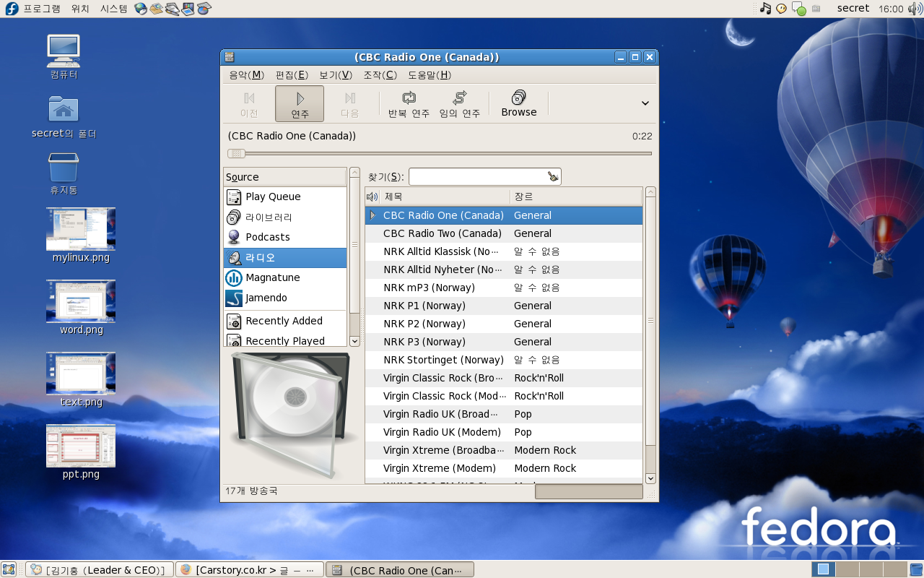Sort by 장르 column header
The width and height of the screenshot is (924, 578).
point(575,197)
